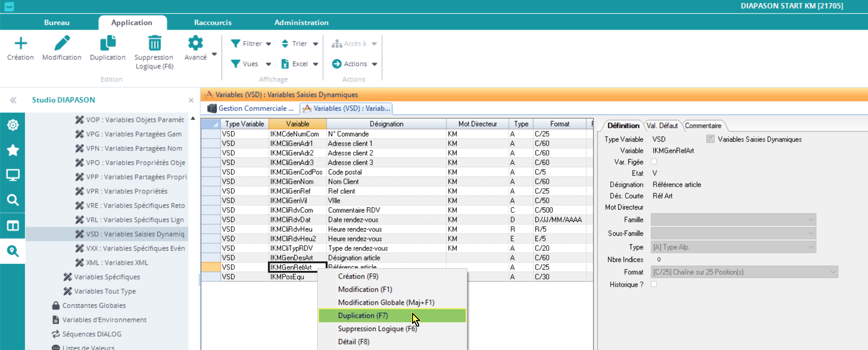Toggle the Historique checkbox
Screen dimensions: 868x350
pyautogui.click(x=654, y=284)
